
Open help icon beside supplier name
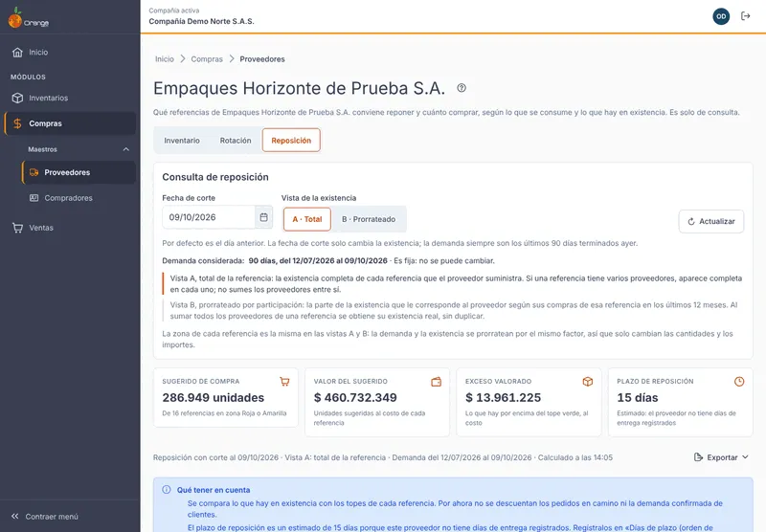click(x=462, y=88)
